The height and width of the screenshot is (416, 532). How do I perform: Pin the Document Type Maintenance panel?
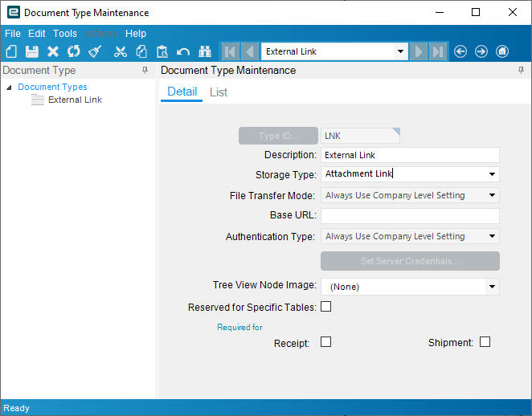(x=521, y=70)
